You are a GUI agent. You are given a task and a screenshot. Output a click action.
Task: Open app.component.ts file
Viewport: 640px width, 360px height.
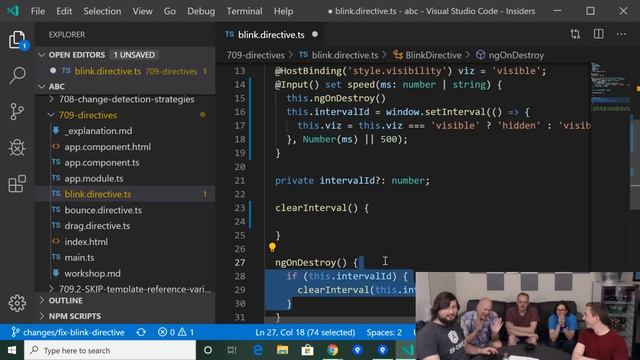pos(102,162)
